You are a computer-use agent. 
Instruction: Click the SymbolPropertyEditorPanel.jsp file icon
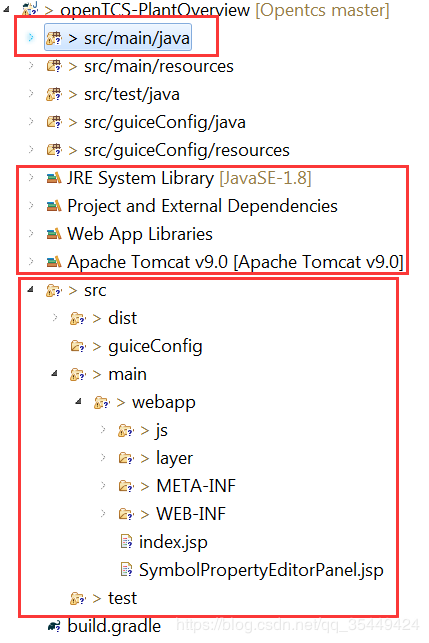(126, 570)
